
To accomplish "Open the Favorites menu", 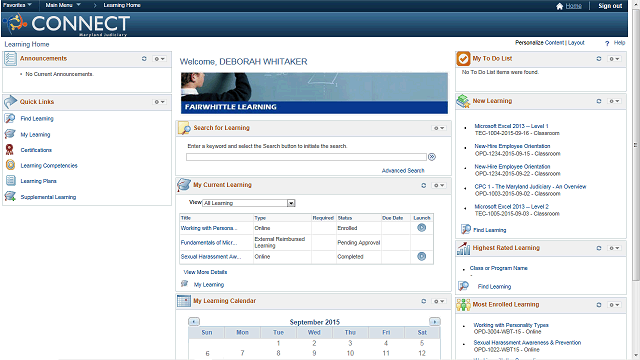I will [17, 5].
